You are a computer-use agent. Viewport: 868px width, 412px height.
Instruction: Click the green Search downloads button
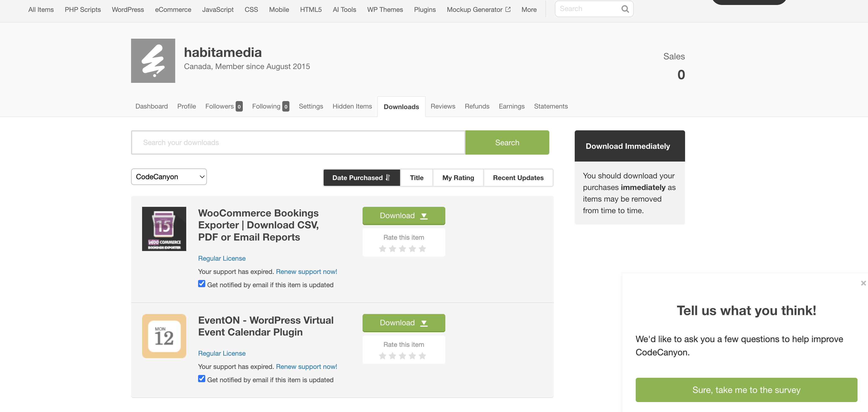coord(507,142)
